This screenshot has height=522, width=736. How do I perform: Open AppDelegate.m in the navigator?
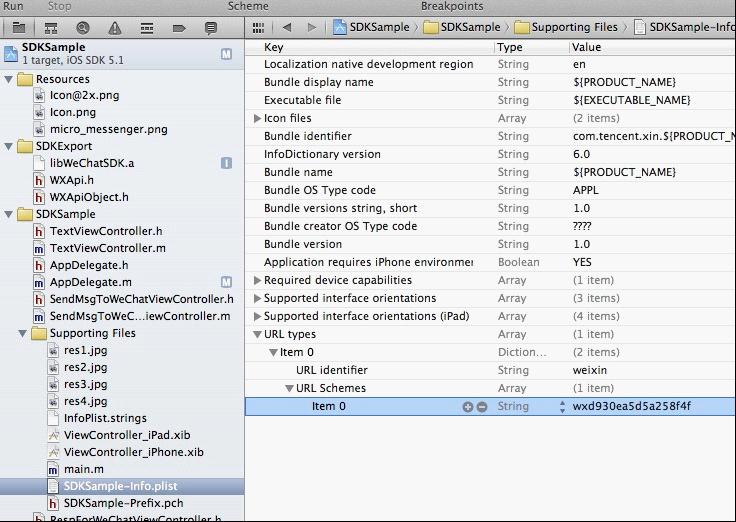click(x=90, y=283)
